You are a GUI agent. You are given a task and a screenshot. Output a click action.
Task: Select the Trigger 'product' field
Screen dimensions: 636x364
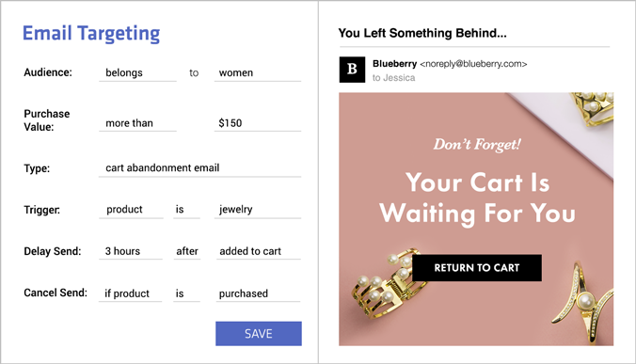(x=131, y=210)
